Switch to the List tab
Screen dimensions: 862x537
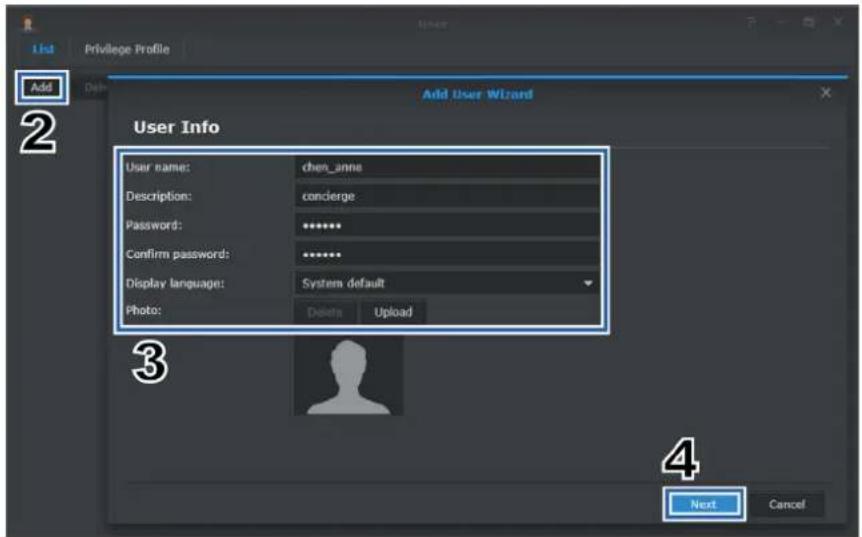click(x=43, y=49)
